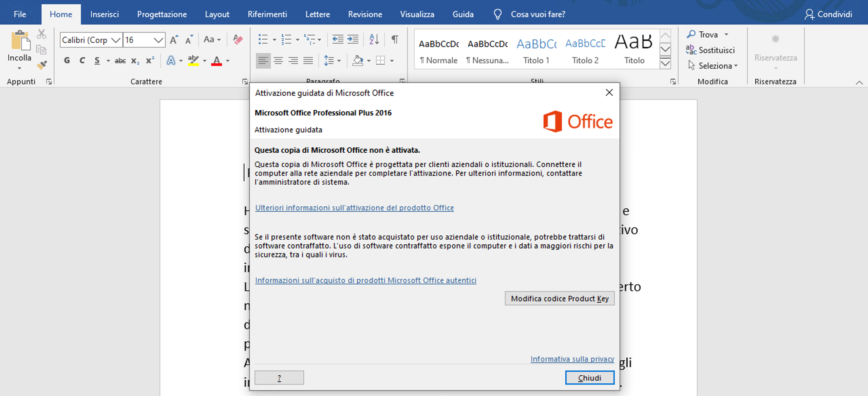
Task: Click the Subscript icon
Action: [x=135, y=61]
